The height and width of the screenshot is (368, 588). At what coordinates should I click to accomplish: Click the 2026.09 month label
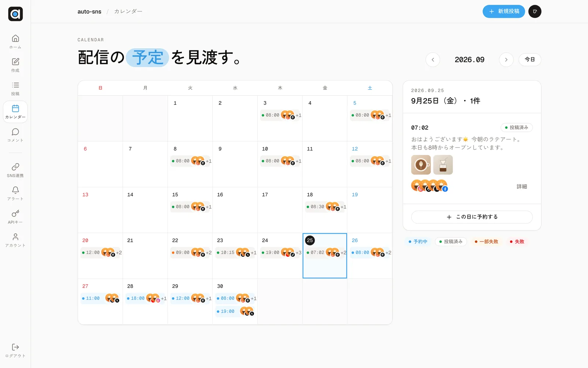coord(469,60)
